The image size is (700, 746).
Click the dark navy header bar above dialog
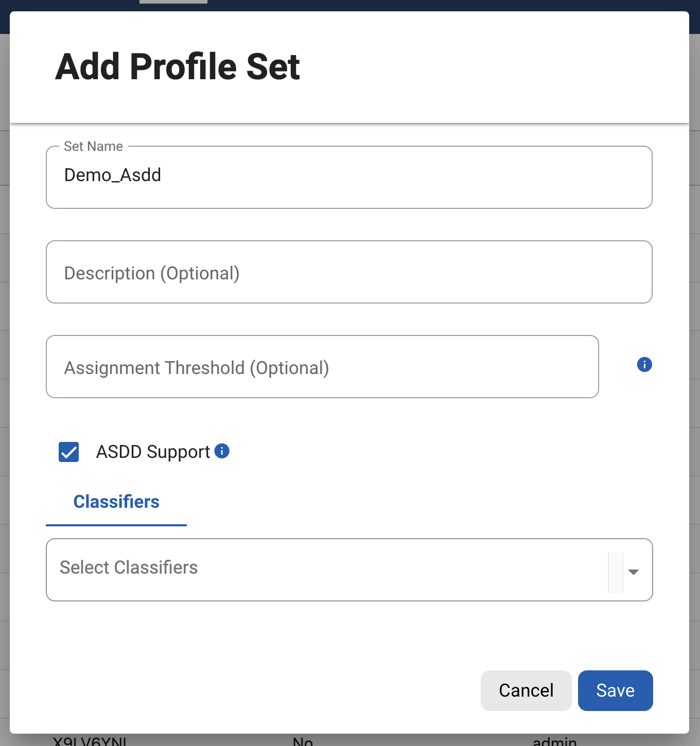[412, 5]
